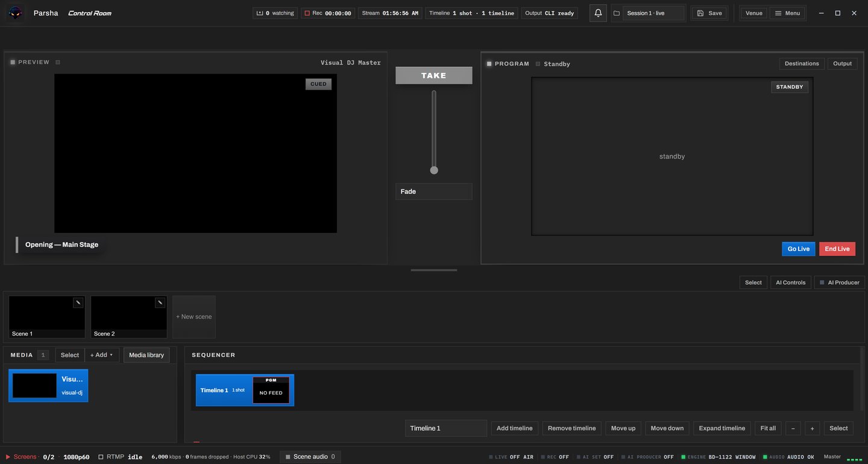Toggle the small checkbox next to PREVIEW
868x464 pixels.
[x=58, y=62]
